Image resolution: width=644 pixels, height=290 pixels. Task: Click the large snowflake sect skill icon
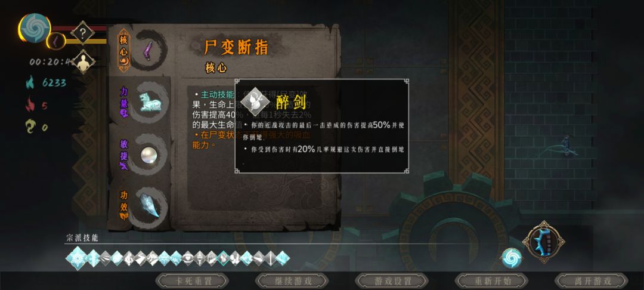tap(77, 258)
